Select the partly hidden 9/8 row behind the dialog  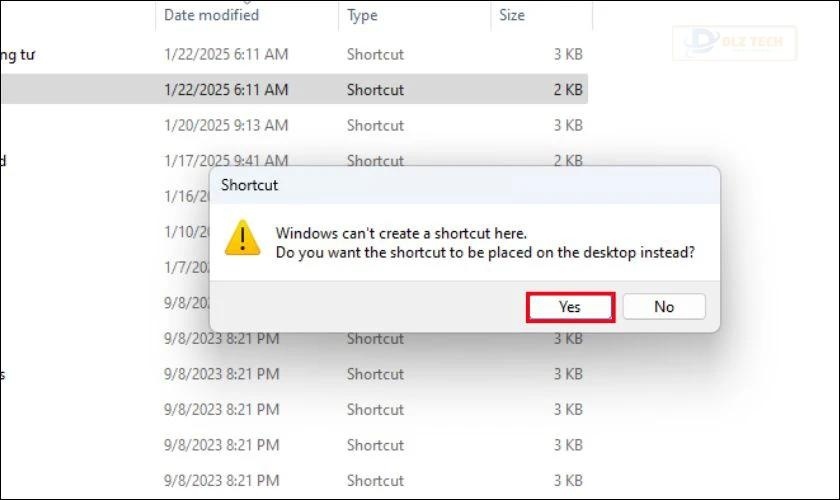[x=186, y=302]
